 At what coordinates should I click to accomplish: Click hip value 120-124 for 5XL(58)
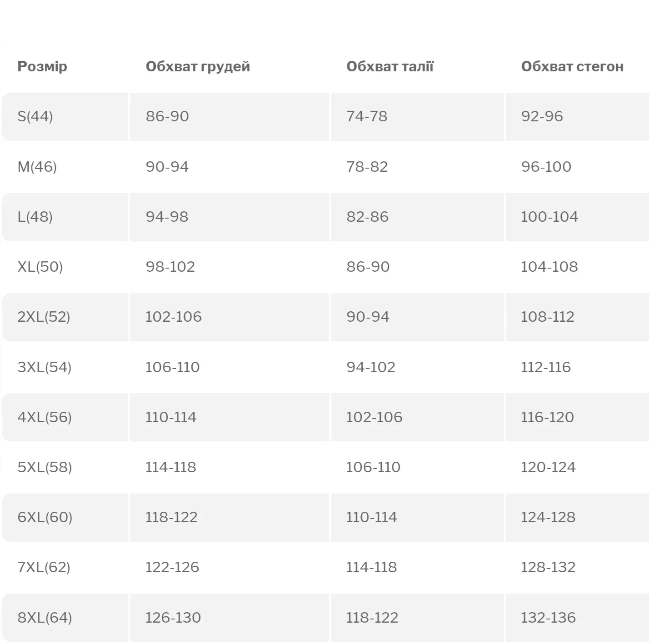point(548,467)
